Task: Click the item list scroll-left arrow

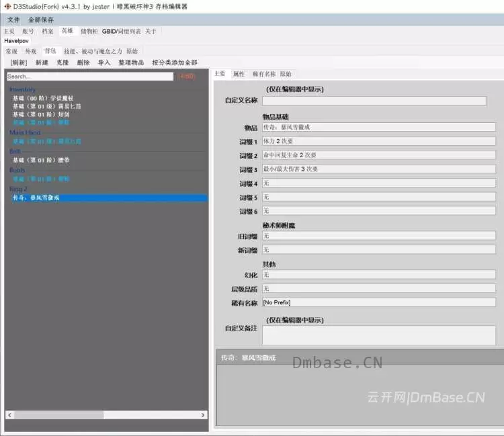Action: (9, 415)
